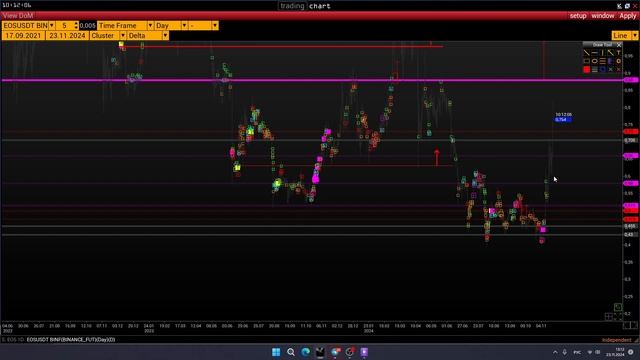This screenshot has width=640, height=360.
Task: Click the 0.455 price level marker on the axis
Action: pyautogui.click(x=631, y=226)
